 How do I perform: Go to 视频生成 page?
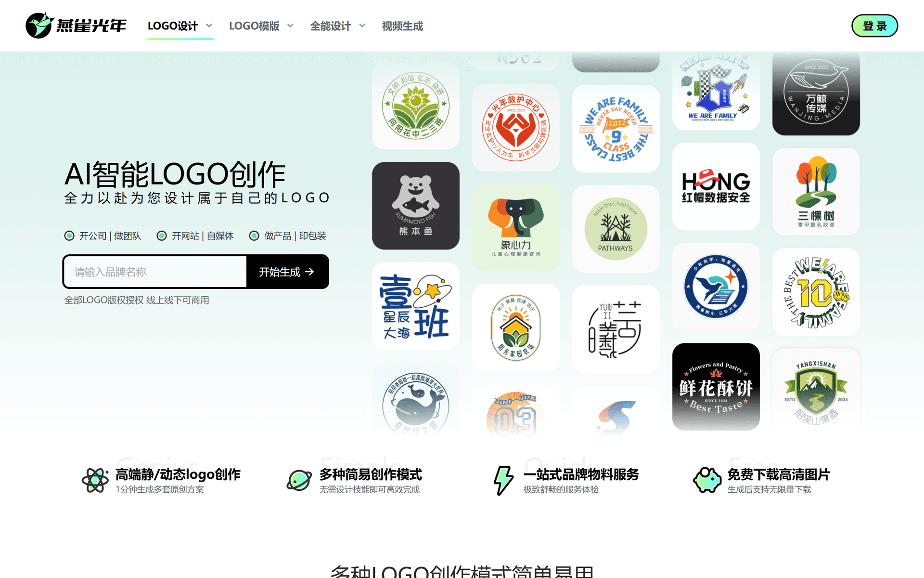tap(402, 26)
